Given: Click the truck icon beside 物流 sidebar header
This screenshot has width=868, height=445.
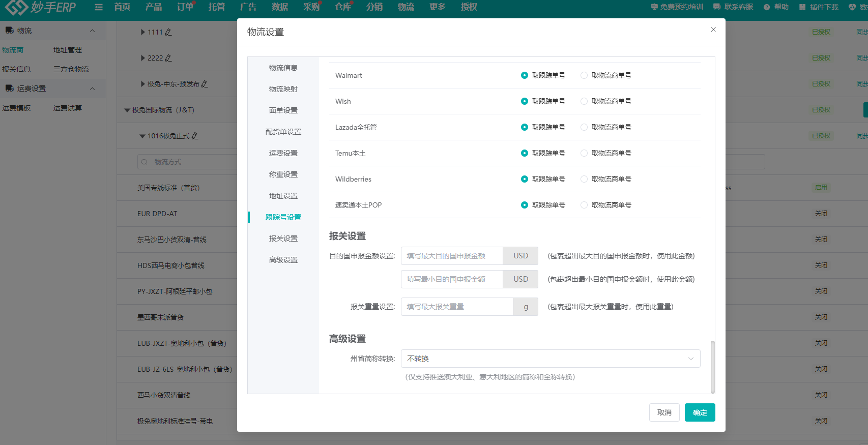Looking at the screenshot, I should tap(9, 31).
